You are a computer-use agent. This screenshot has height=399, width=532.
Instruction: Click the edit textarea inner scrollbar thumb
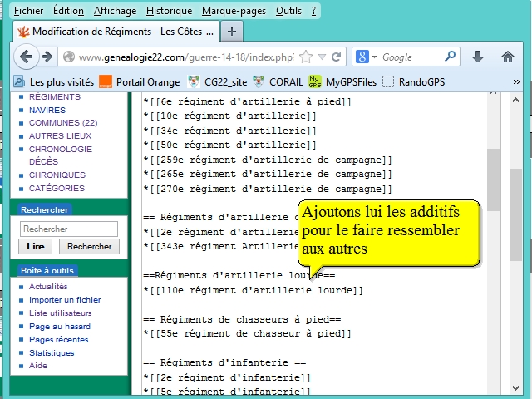tap(493, 180)
